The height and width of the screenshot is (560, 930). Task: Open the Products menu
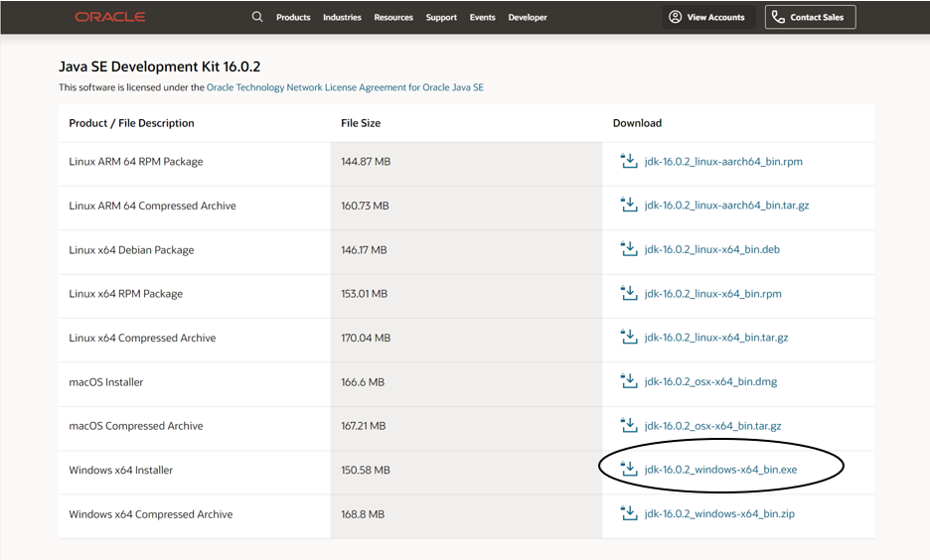click(293, 17)
